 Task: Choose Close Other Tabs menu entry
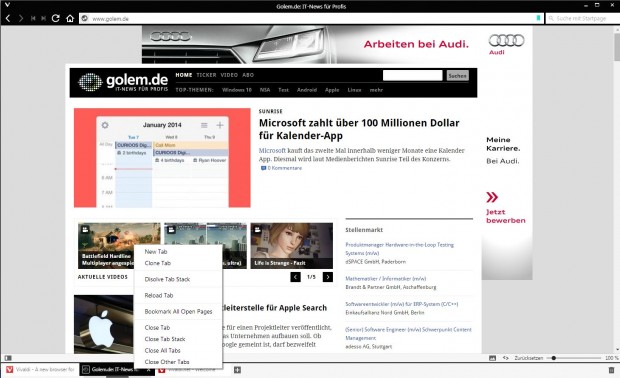point(167,362)
